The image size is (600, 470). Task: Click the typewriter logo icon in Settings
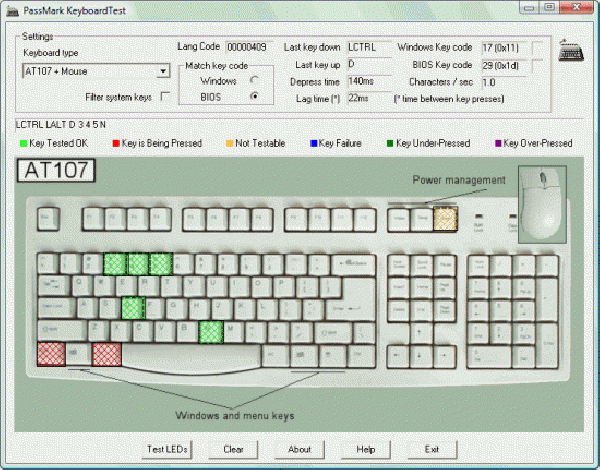(x=571, y=50)
